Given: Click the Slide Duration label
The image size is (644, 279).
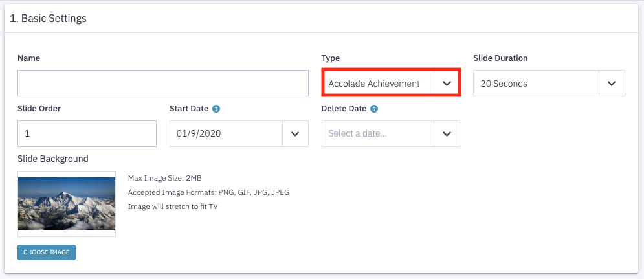Looking at the screenshot, I should [x=500, y=58].
